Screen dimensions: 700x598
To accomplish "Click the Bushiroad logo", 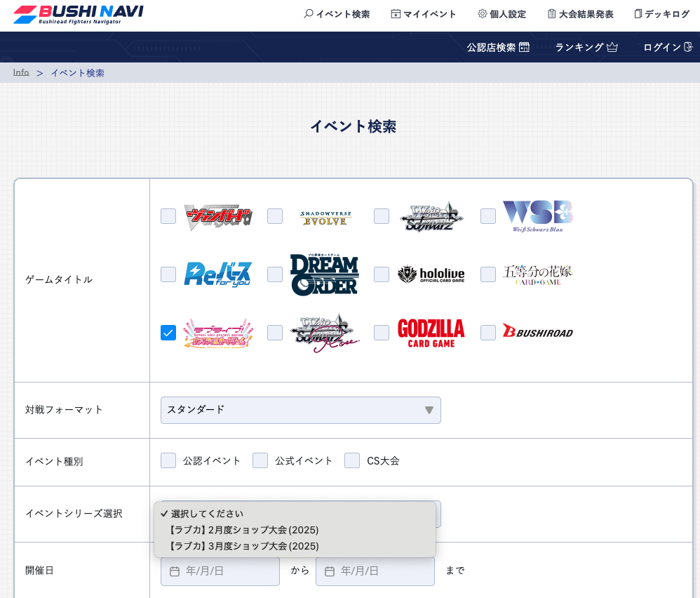I will click(537, 331).
